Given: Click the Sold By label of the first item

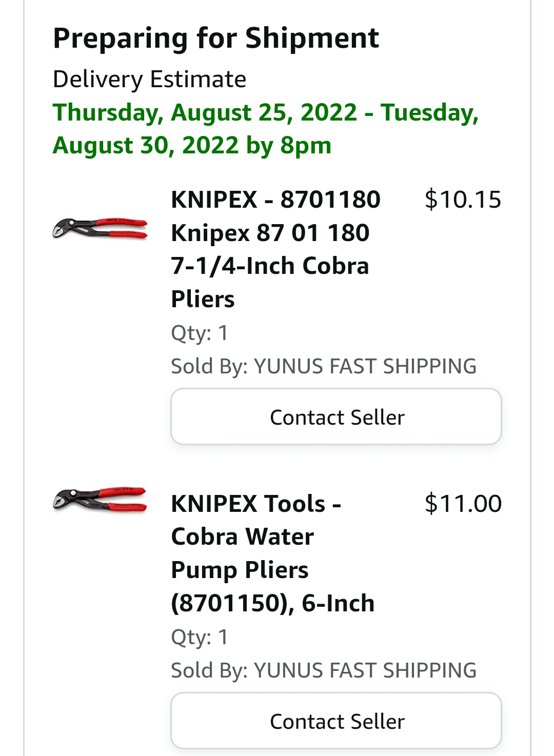Looking at the screenshot, I should (206, 365).
